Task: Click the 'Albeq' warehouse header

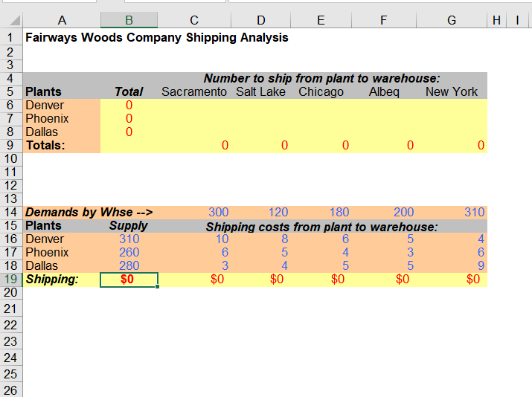Action: click(x=384, y=91)
